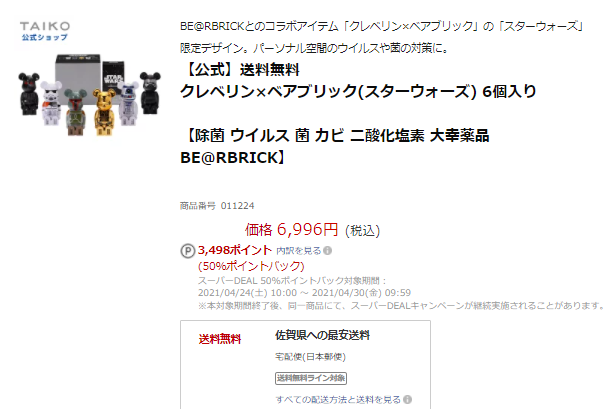Image resolution: width=606 pixels, height=409 pixels.
Task: Click the 3,498ポイント points text
Action: tap(235, 250)
